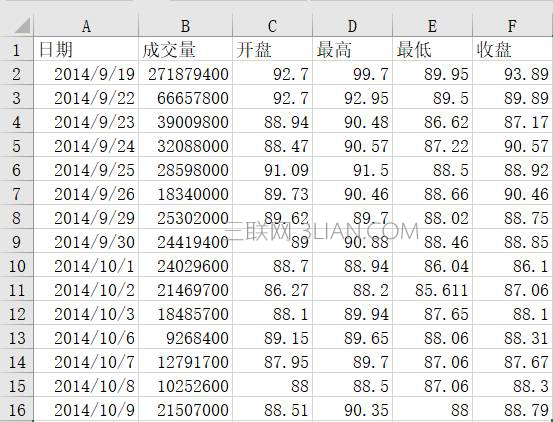Click the 最高 header cell
553x422 pixels.
tap(353, 49)
